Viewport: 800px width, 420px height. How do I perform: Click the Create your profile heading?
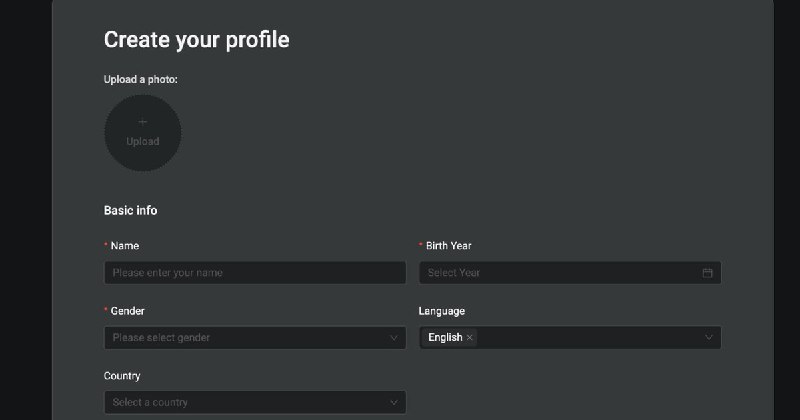(x=196, y=40)
